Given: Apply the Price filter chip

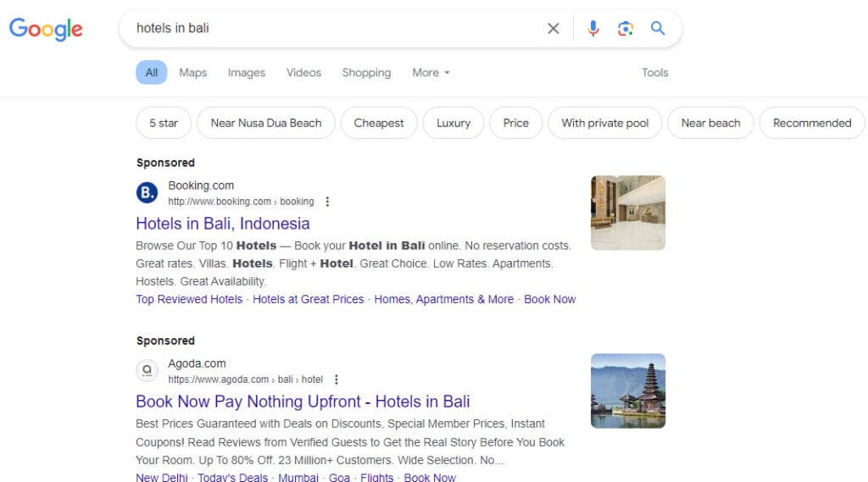Looking at the screenshot, I should pos(516,123).
